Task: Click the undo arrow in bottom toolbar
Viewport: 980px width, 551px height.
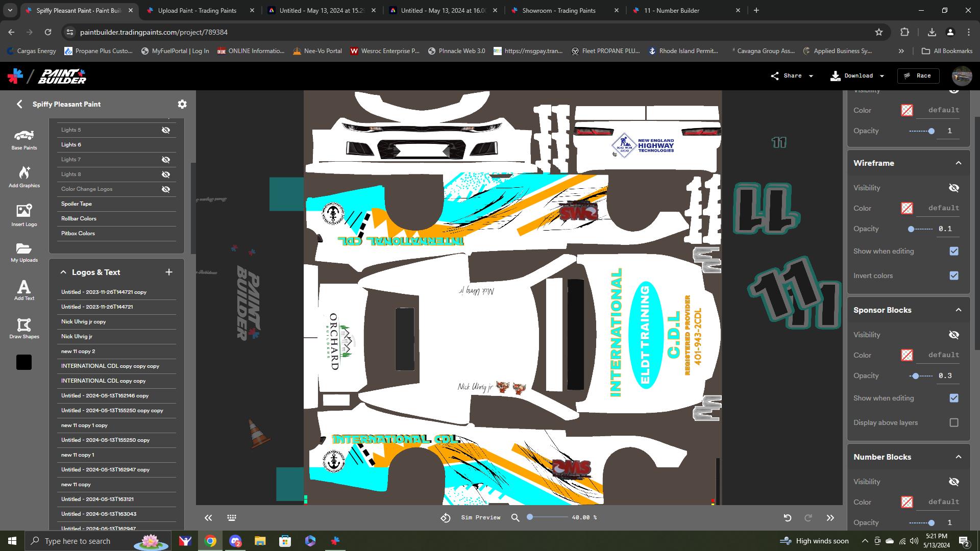Action: (x=787, y=517)
